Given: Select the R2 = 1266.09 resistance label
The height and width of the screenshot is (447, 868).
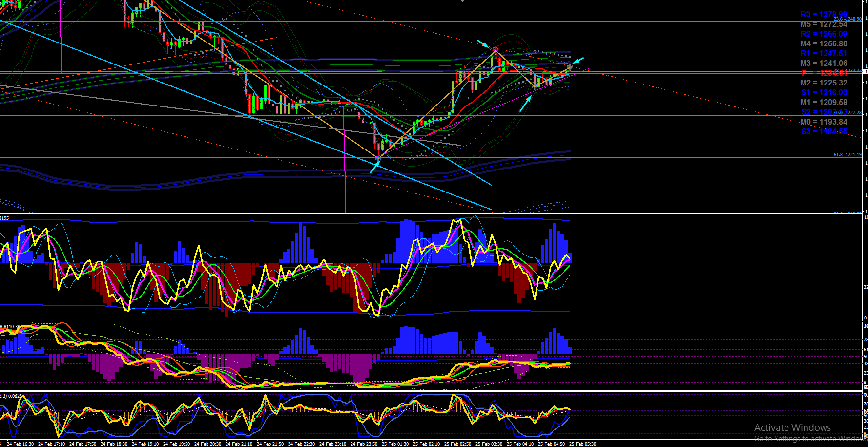Looking at the screenshot, I should pos(824,34).
